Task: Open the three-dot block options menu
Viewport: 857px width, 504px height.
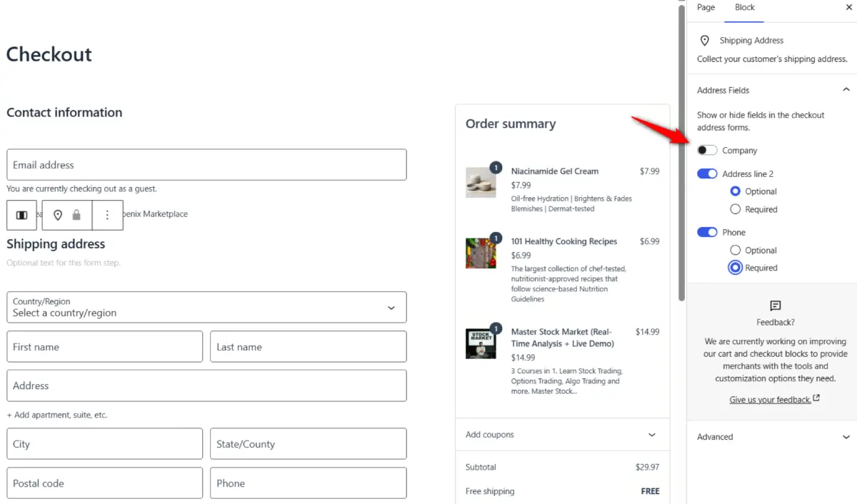Action: point(107,215)
